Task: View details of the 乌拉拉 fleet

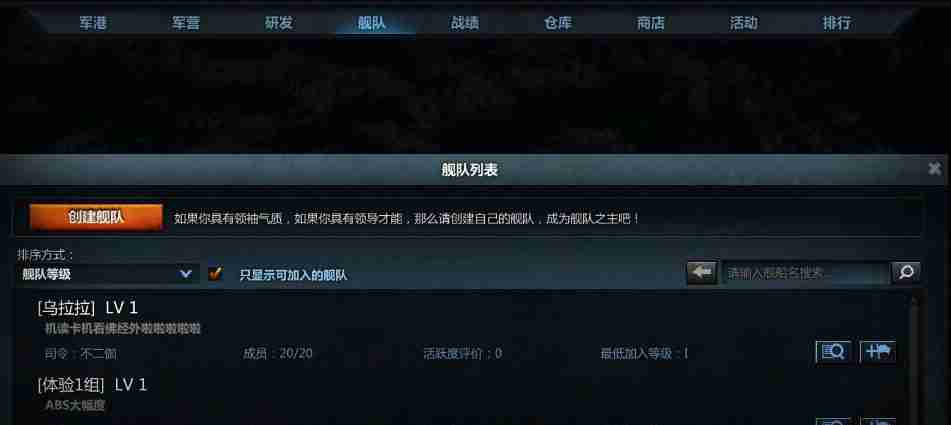Action: 833,352
